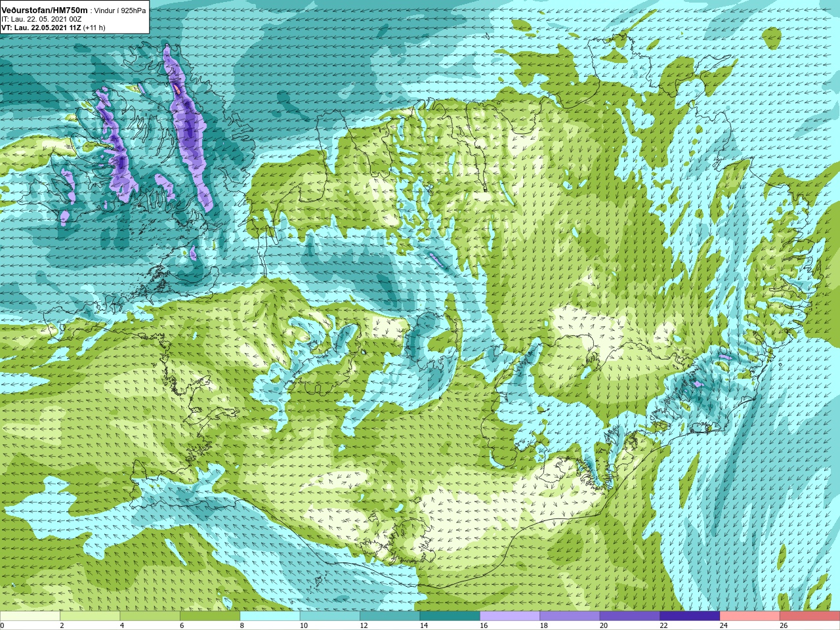Screen dimensions: 840x630
Task: Click the light pink 24–26 legend swatch
Action: coord(750,616)
